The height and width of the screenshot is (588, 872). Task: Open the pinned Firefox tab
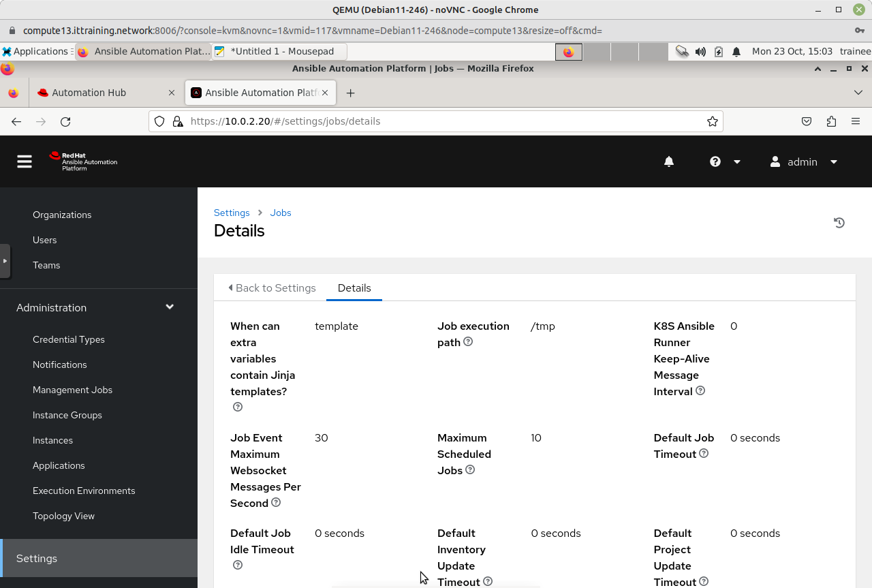(x=14, y=93)
